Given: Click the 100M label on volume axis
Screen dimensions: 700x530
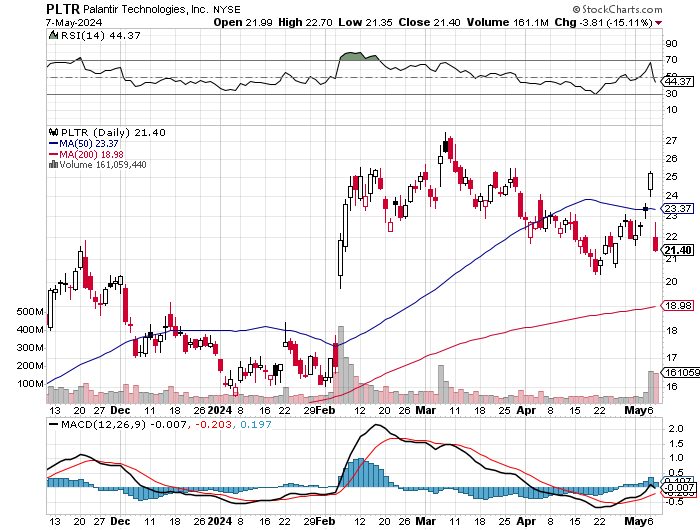Looking at the screenshot, I should 30,384.
